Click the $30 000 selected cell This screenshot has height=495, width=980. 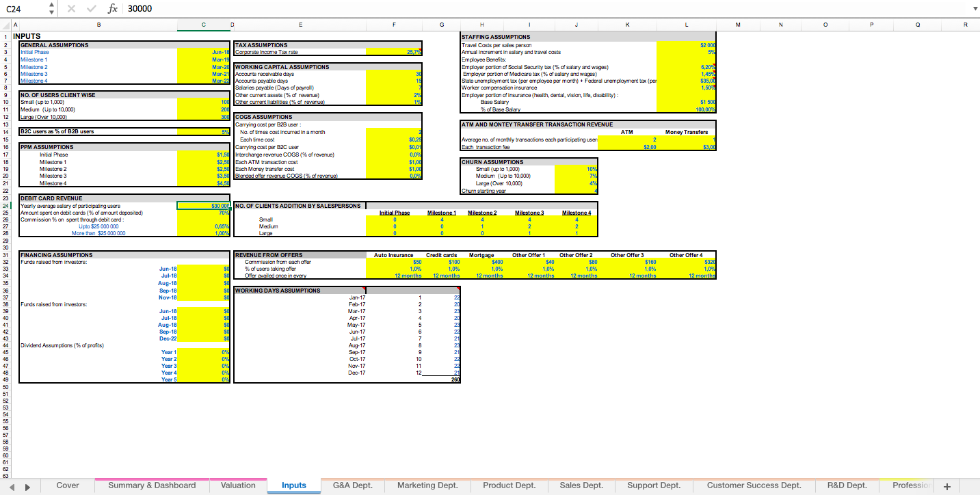204,205
